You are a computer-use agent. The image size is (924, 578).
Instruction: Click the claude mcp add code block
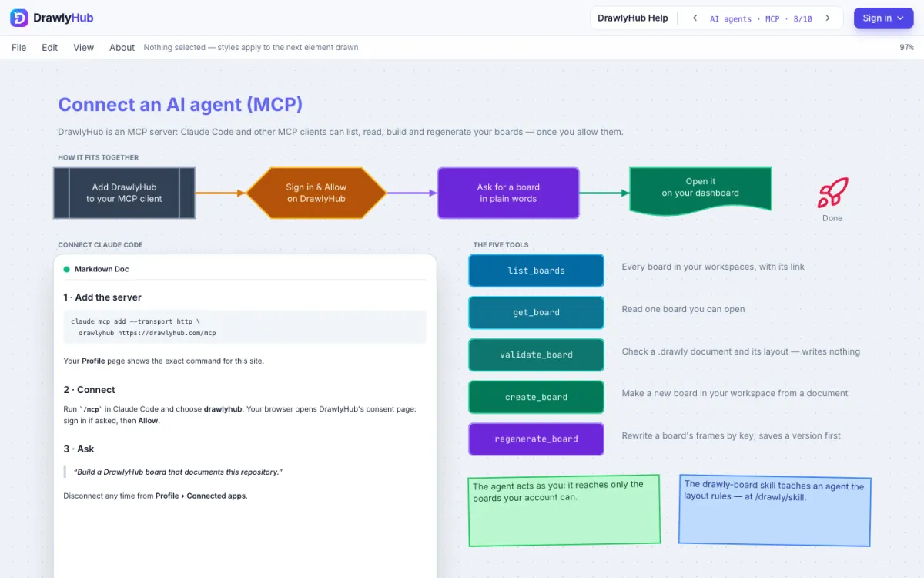pyautogui.click(x=245, y=327)
